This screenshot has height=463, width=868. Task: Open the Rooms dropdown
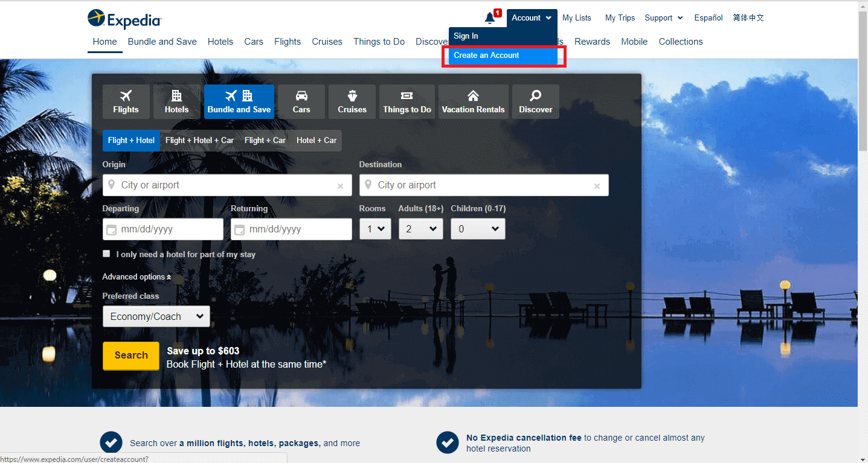point(375,229)
